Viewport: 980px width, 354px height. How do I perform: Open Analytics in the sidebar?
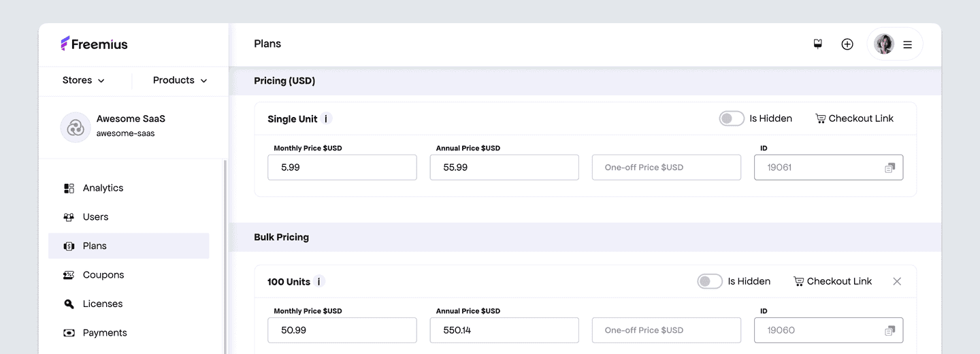[103, 188]
